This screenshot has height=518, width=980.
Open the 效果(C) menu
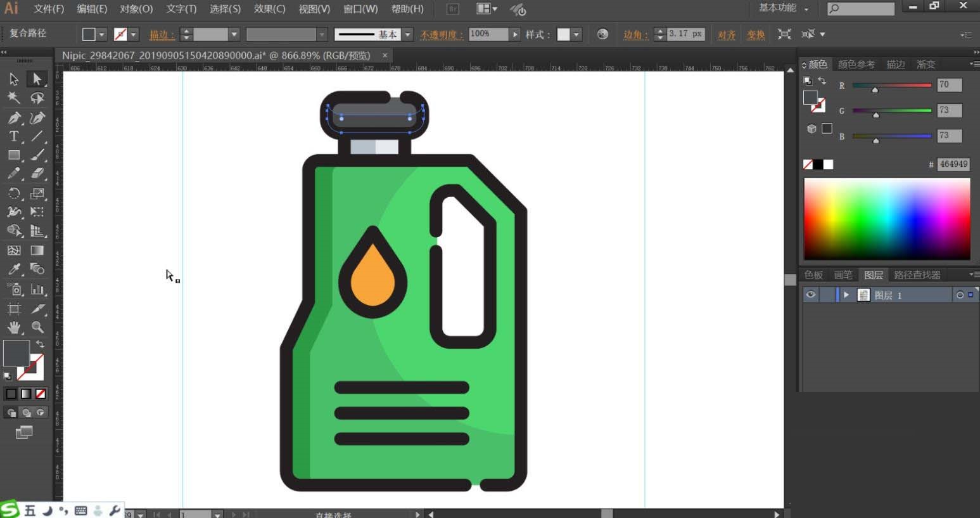(269, 9)
